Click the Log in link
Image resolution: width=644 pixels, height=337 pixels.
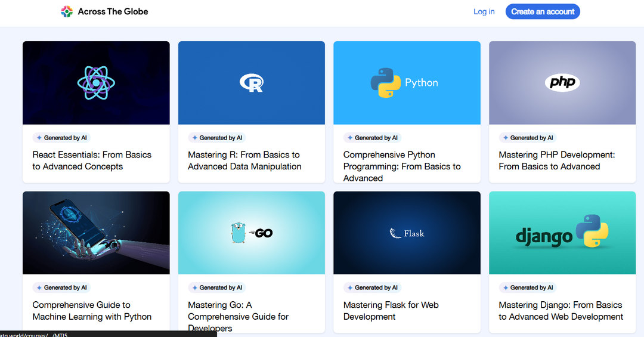pos(484,11)
